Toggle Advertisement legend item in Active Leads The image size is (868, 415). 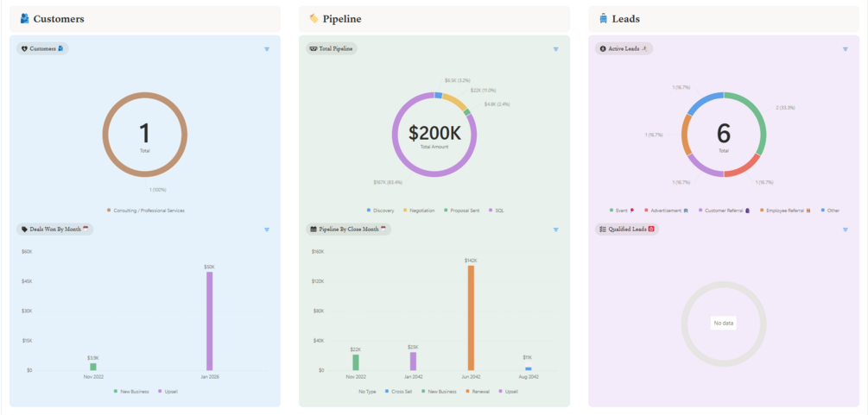point(666,211)
